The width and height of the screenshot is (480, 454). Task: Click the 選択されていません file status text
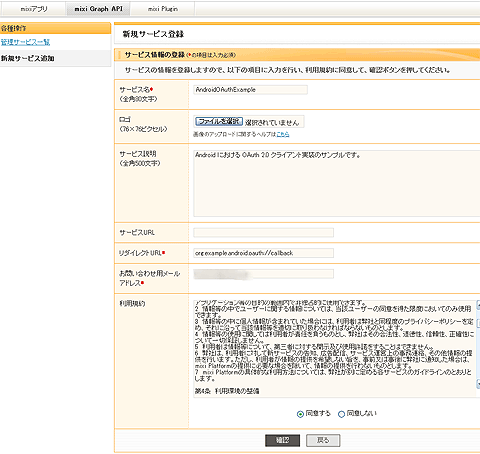(272, 122)
